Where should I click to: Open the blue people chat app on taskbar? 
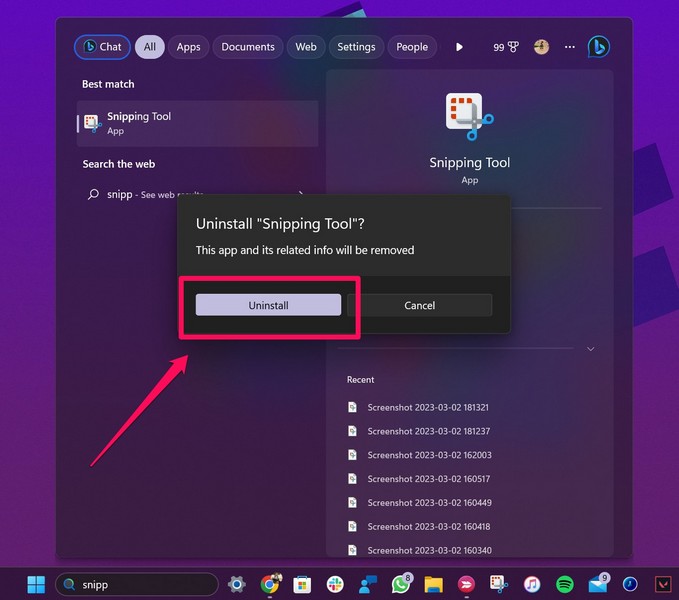point(368,584)
